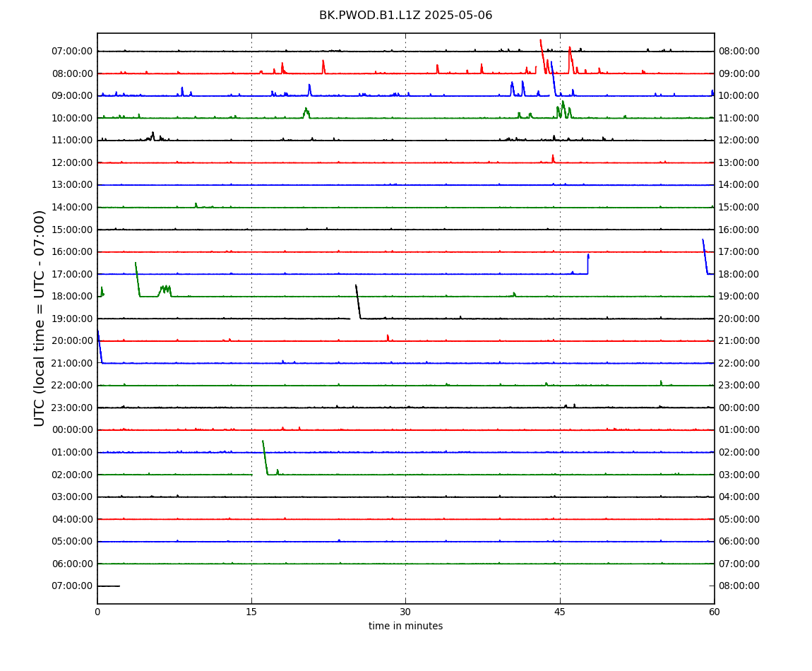Click the 05:00:00 label on the right axis
Screen dimensions: 812x671
click(x=739, y=519)
